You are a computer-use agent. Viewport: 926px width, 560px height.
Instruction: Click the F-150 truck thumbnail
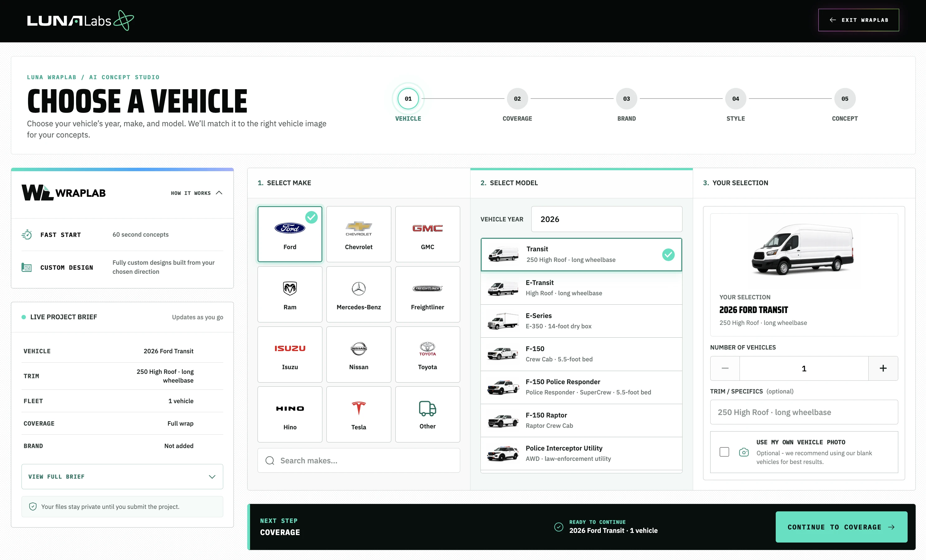[x=503, y=354]
